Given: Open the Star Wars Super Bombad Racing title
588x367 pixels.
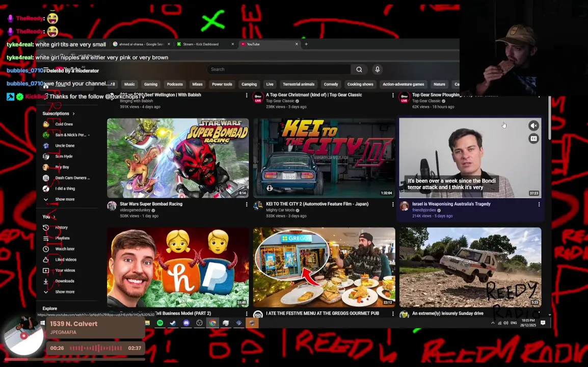Looking at the screenshot, I should coord(151,204).
